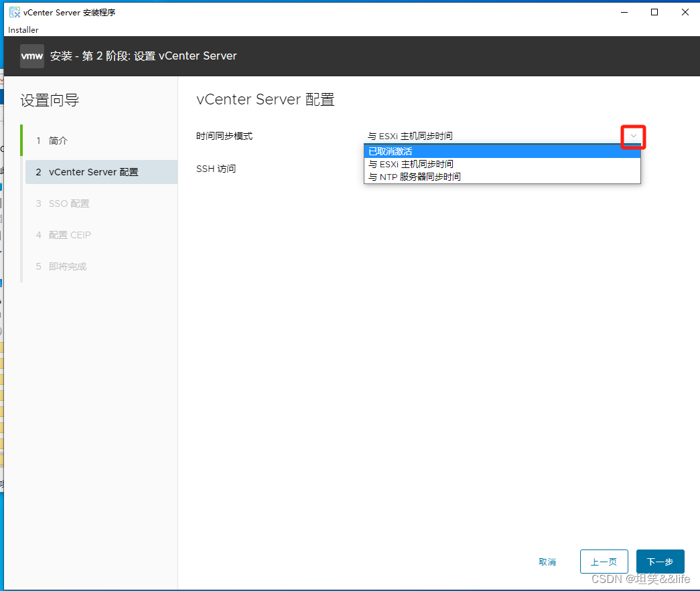700x591 pixels.
Task: Click the 下一步 (Next) button
Action: tap(660, 562)
